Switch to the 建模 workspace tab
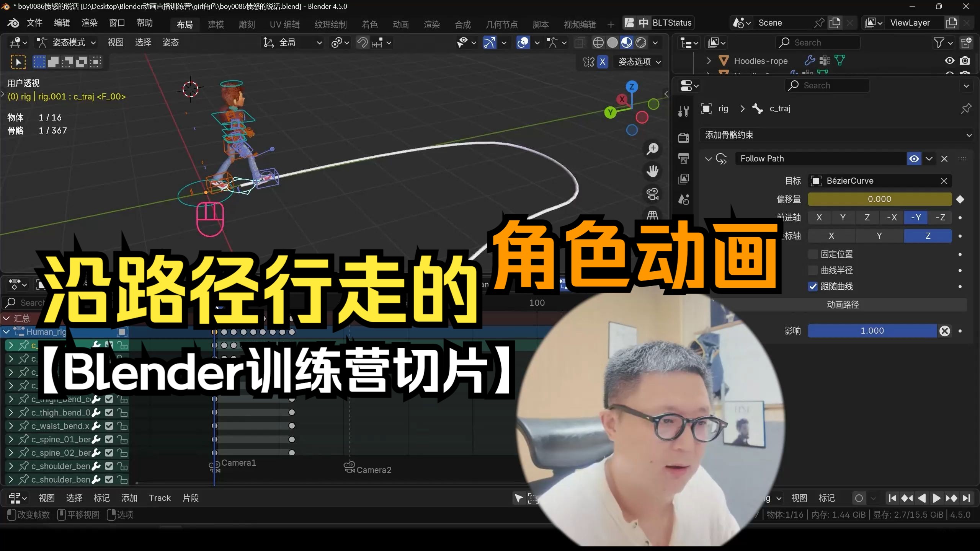 point(216,24)
